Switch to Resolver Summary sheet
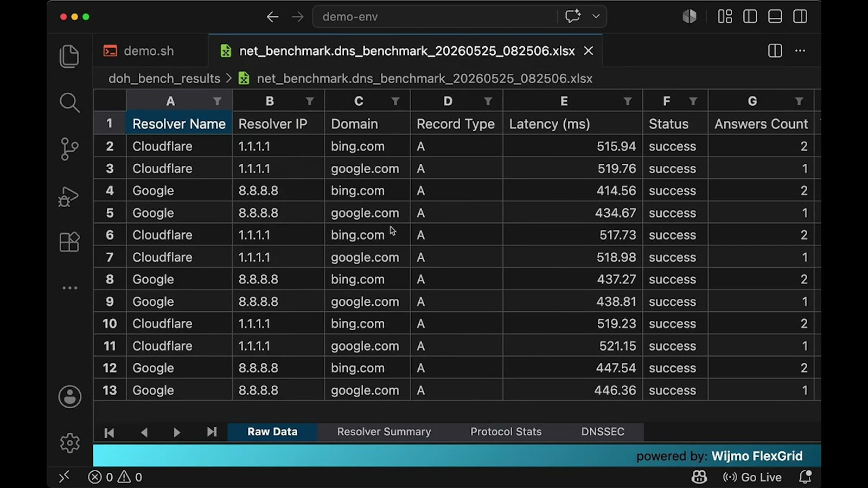868x488 pixels. tap(384, 432)
